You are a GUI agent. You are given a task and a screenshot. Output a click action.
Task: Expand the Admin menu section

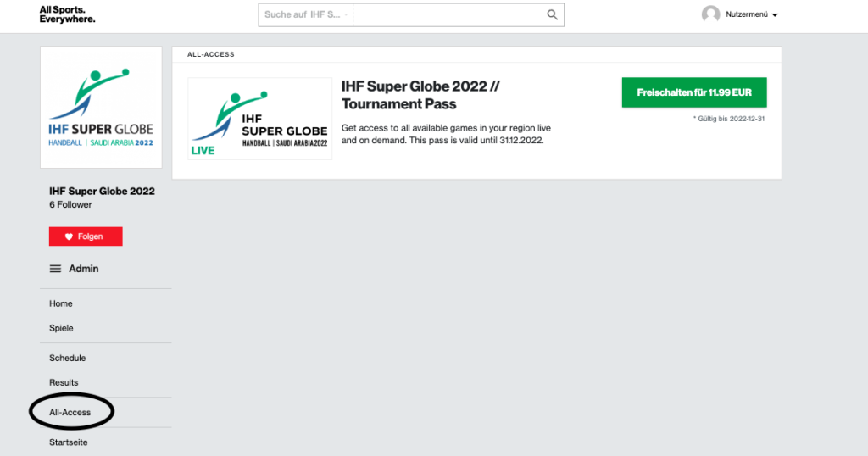[84, 269]
